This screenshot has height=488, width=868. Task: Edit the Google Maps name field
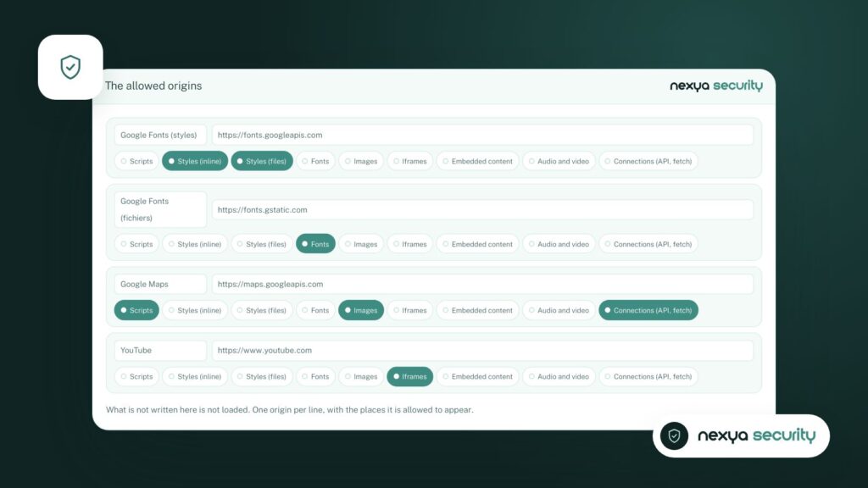click(160, 285)
